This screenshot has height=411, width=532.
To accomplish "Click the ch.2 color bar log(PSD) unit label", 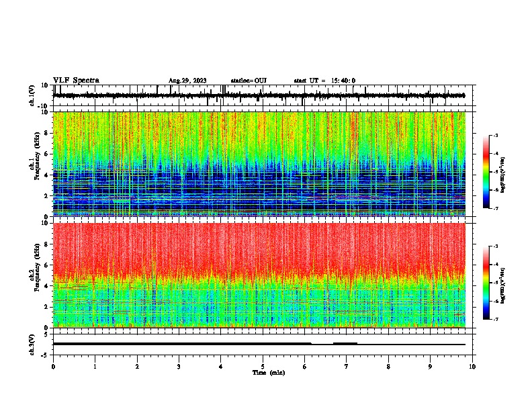I will pos(503,286).
